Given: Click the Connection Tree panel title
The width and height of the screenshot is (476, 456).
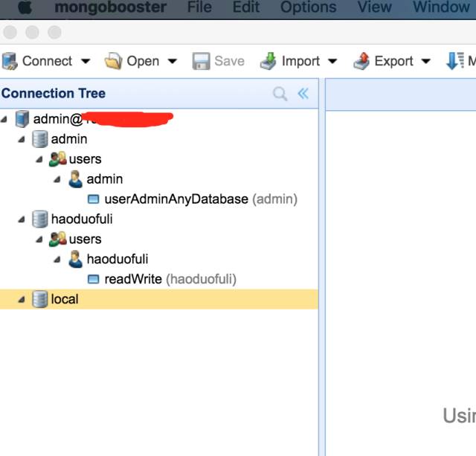Looking at the screenshot, I should tap(54, 93).
